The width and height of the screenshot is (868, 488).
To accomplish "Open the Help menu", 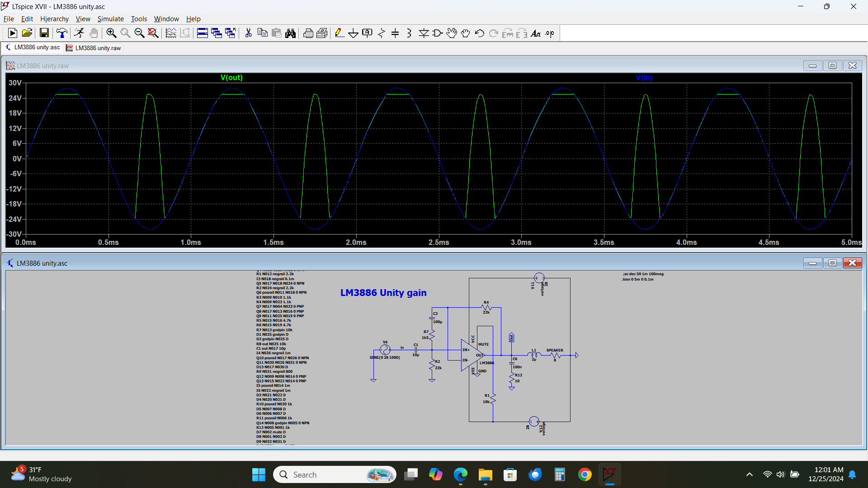I will tap(193, 19).
